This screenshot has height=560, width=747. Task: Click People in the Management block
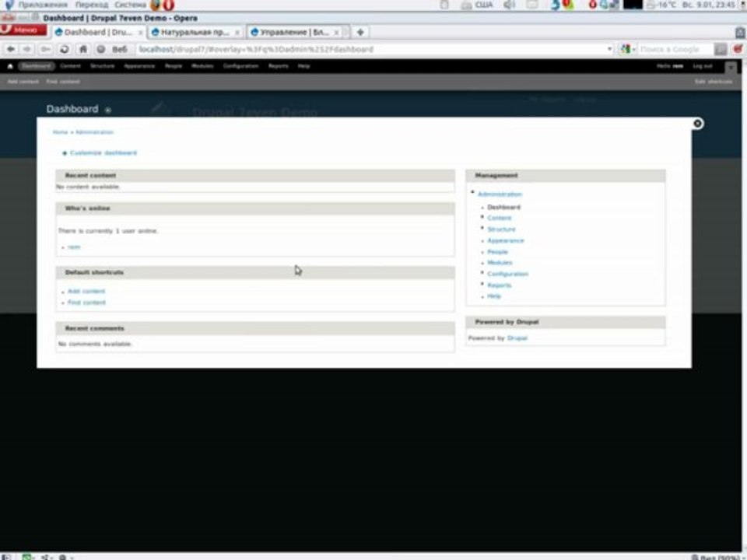[x=497, y=252]
